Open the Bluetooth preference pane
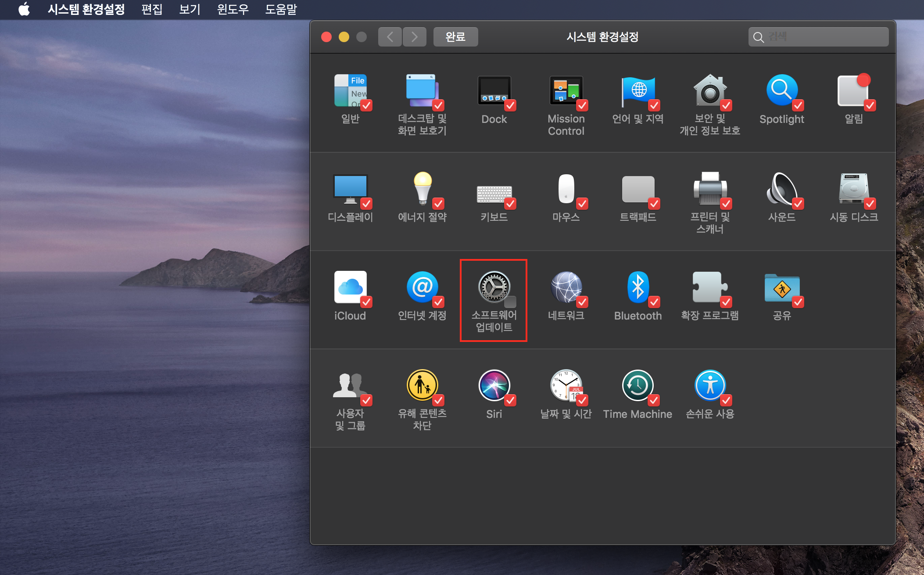Image resolution: width=924 pixels, height=575 pixels. click(637, 287)
